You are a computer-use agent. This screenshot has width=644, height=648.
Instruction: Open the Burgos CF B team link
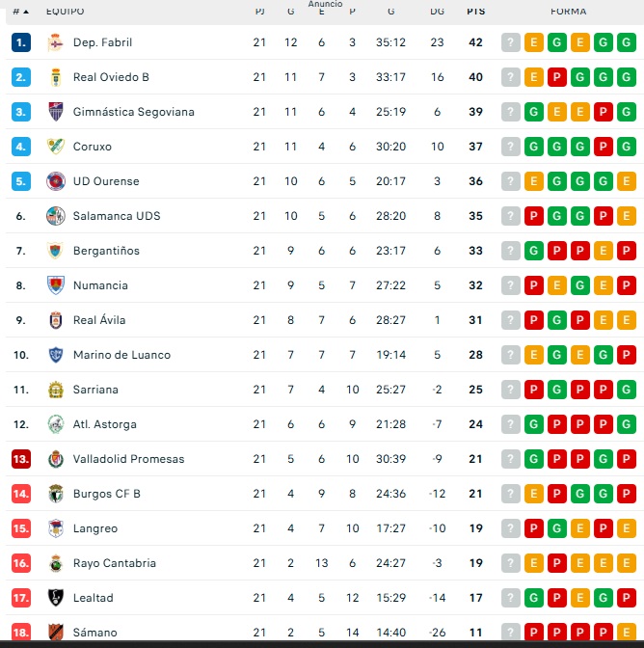click(106, 494)
